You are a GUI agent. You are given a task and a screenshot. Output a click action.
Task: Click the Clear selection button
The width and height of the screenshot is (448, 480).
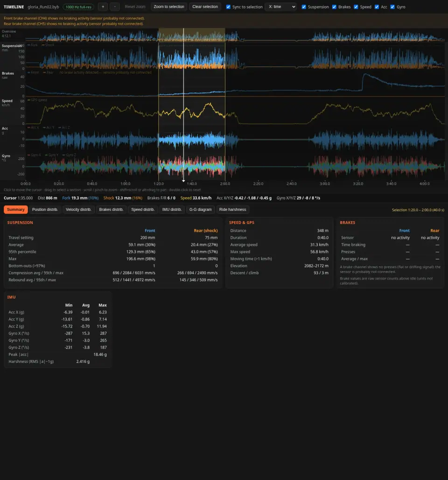click(205, 7)
